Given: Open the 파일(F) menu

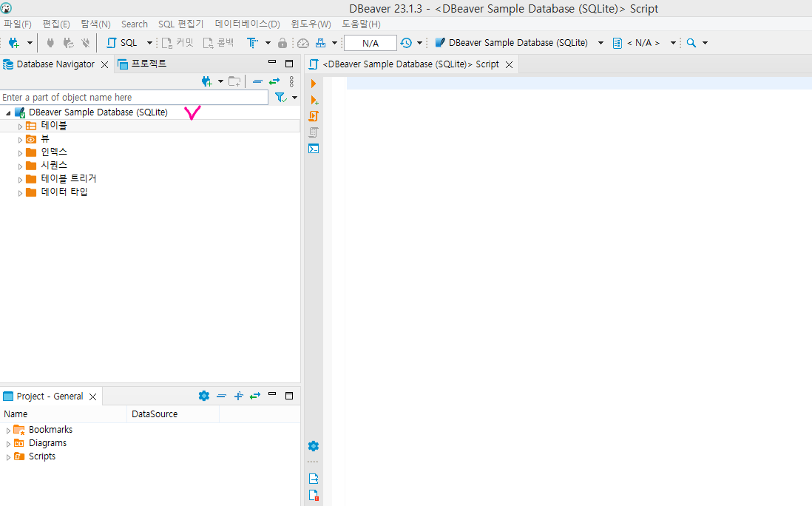Looking at the screenshot, I should point(18,24).
